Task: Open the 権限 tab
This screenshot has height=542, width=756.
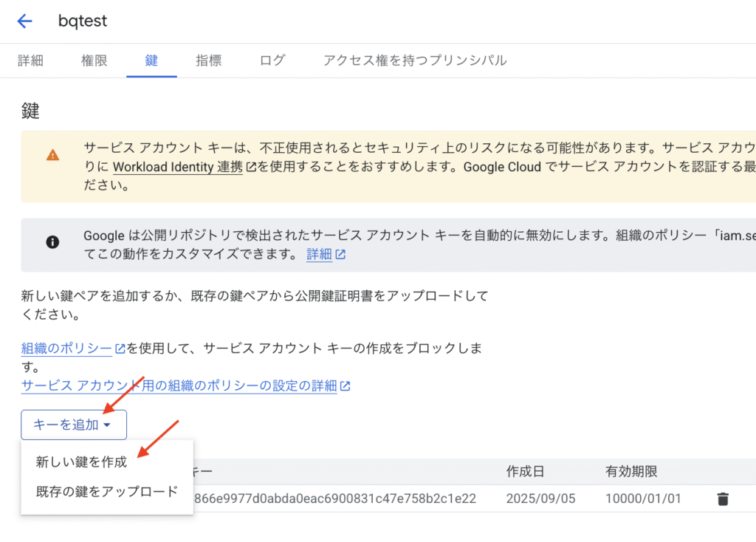Action: coord(94,61)
